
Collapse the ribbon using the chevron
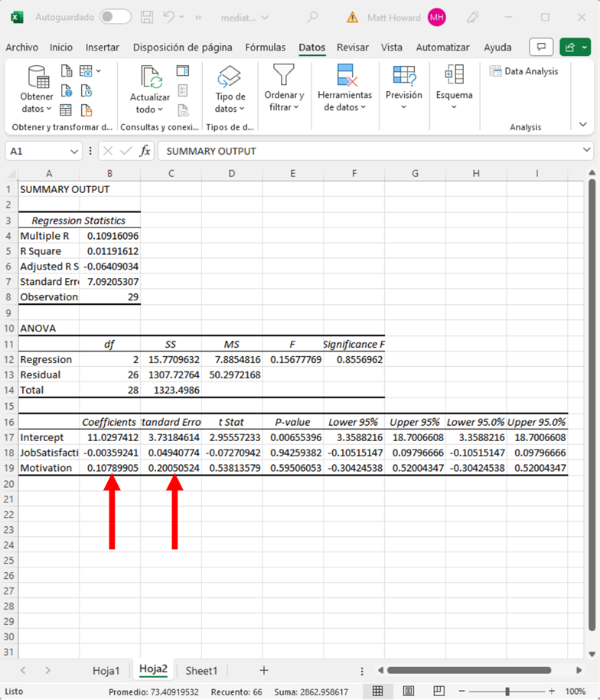pos(582,124)
